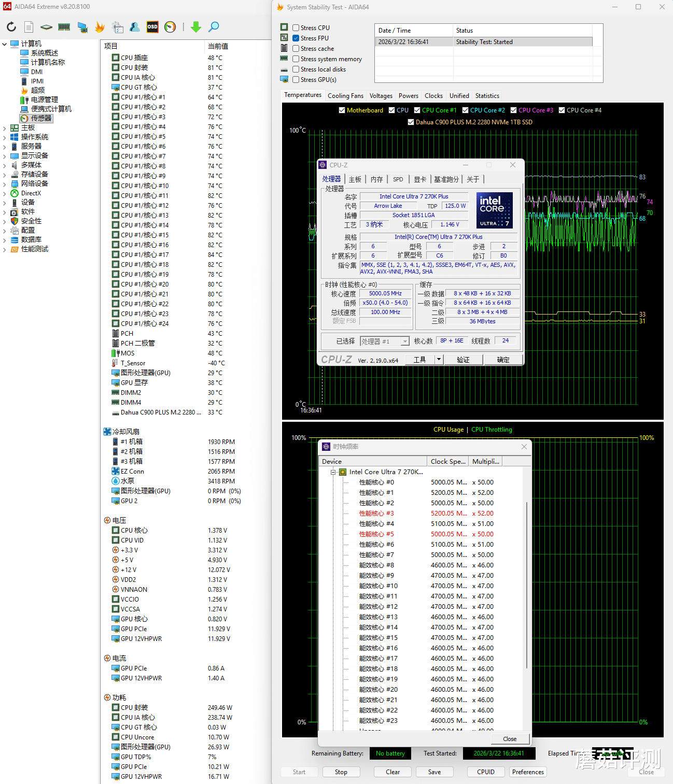Click the gear-and-checklist toolbar icon
673x784 pixels.
click(118, 27)
